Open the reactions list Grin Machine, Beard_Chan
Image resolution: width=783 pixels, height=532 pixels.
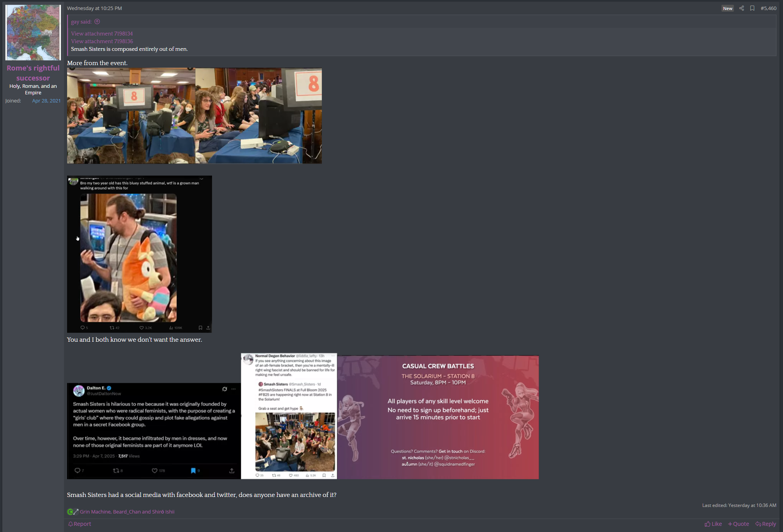point(127,512)
